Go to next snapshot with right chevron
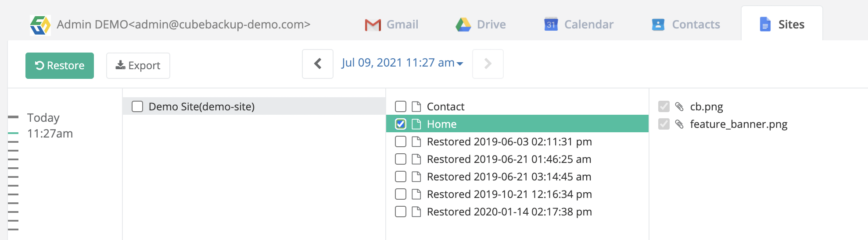 point(488,64)
